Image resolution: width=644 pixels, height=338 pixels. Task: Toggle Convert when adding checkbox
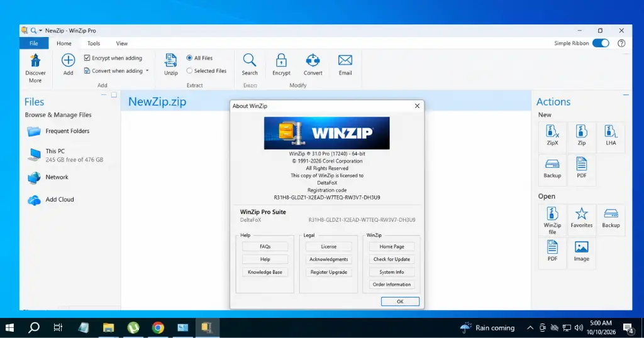click(87, 70)
